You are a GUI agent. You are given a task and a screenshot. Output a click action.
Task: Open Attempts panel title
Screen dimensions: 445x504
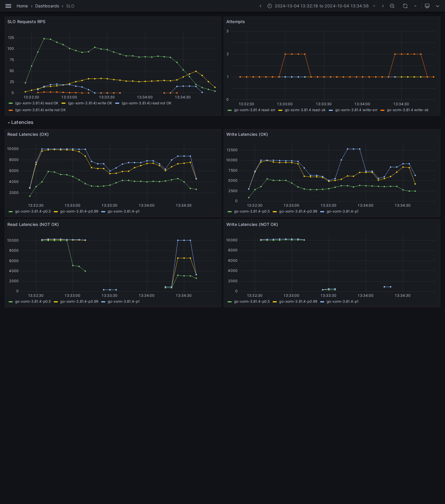pyautogui.click(x=236, y=22)
